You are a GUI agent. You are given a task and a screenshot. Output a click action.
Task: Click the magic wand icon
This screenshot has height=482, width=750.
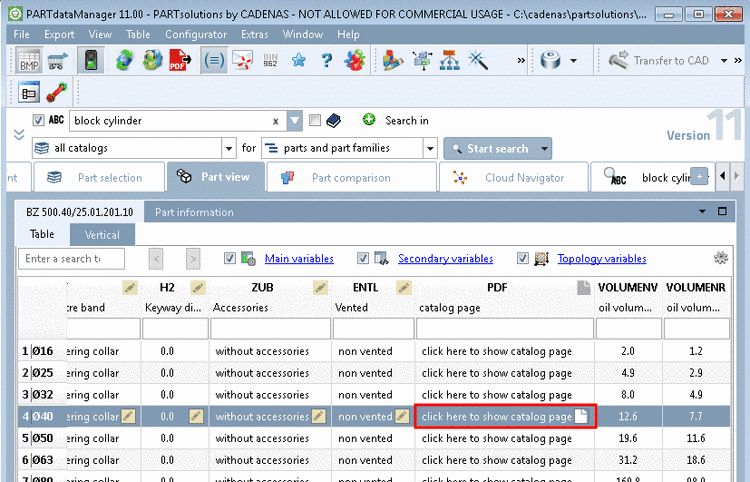tap(478, 61)
